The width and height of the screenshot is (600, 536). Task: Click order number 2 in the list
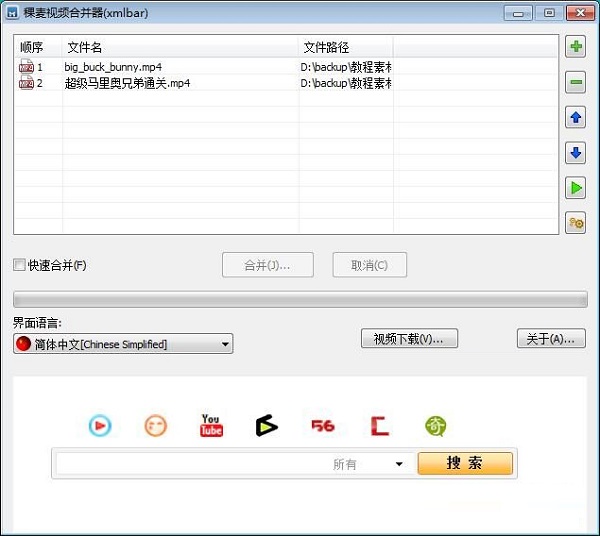39,83
